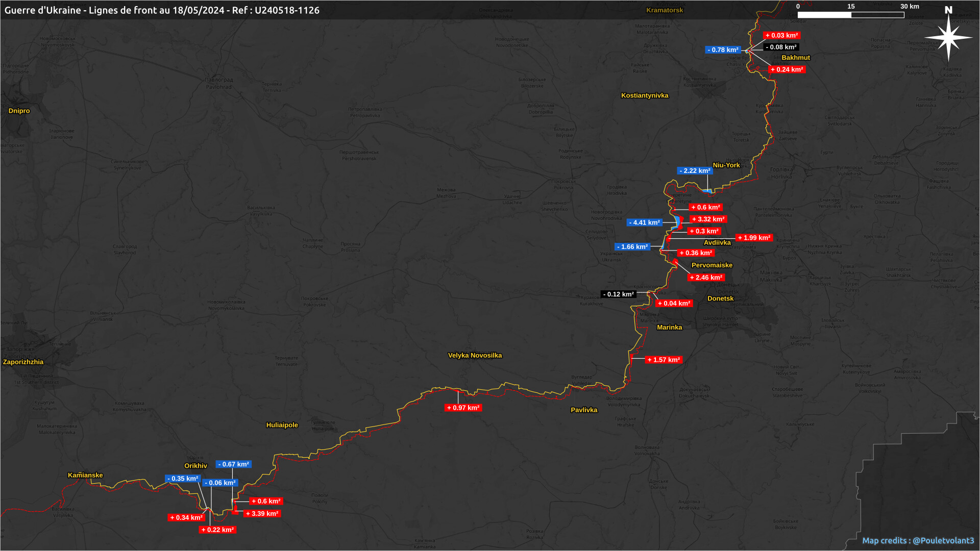Click the - 0.12 km² black label
The width and height of the screenshot is (980, 551).
click(618, 294)
